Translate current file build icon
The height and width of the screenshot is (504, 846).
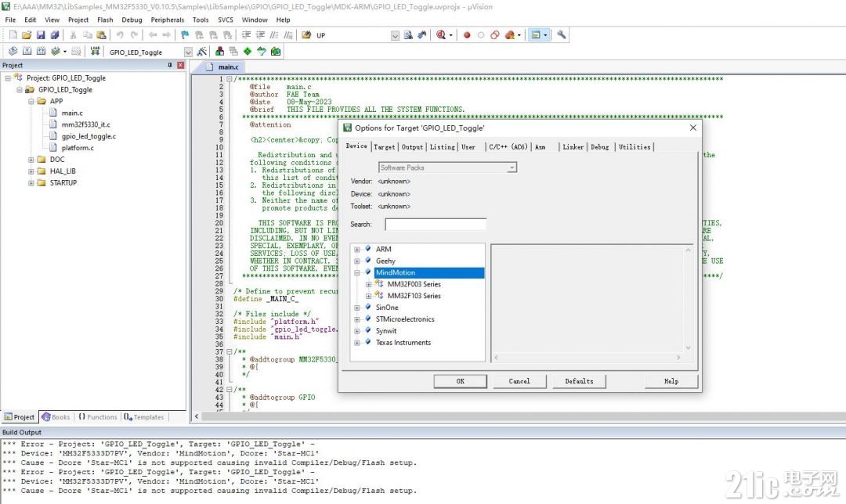click(x=13, y=51)
